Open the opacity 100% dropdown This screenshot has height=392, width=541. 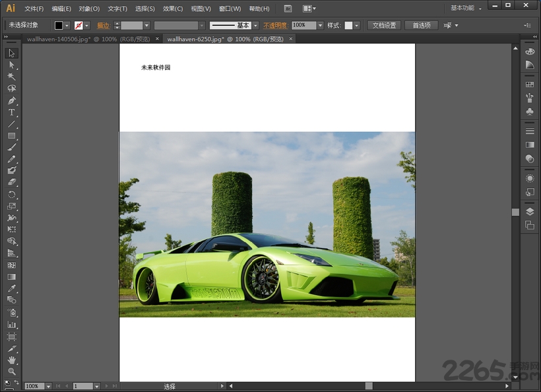click(320, 25)
